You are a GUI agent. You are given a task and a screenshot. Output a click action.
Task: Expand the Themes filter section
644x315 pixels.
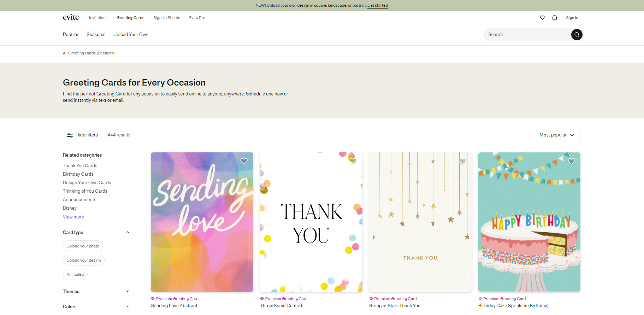(128, 291)
